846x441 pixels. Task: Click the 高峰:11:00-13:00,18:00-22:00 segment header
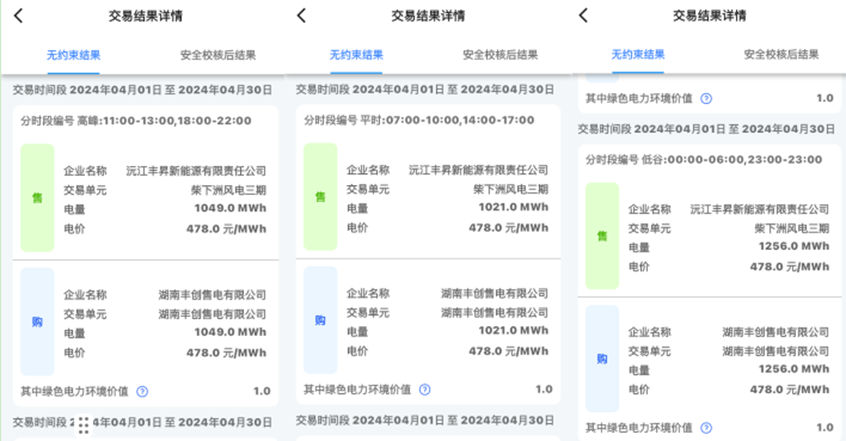(x=140, y=120)
